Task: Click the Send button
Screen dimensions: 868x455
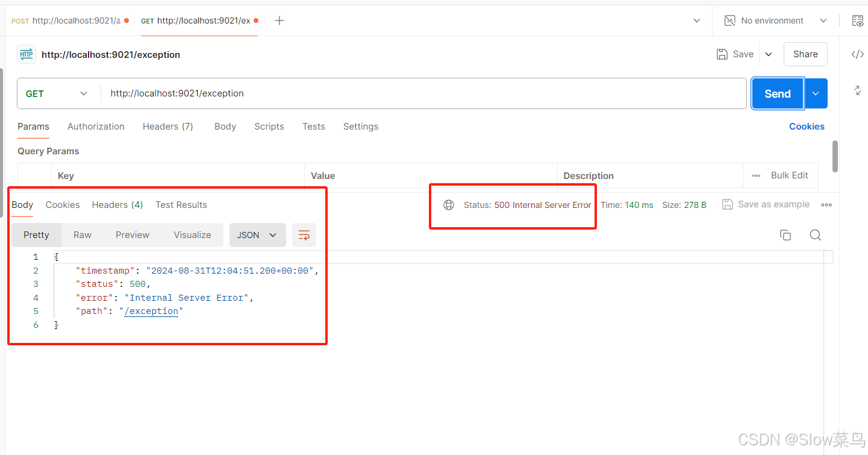Action: pyautogui.click(x=778, y=93)
